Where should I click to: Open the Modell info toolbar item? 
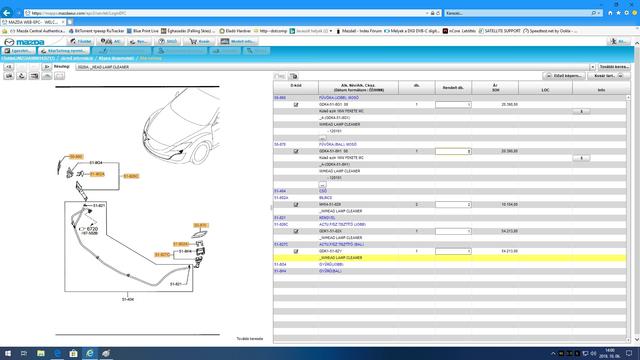[x=238, y=41]
